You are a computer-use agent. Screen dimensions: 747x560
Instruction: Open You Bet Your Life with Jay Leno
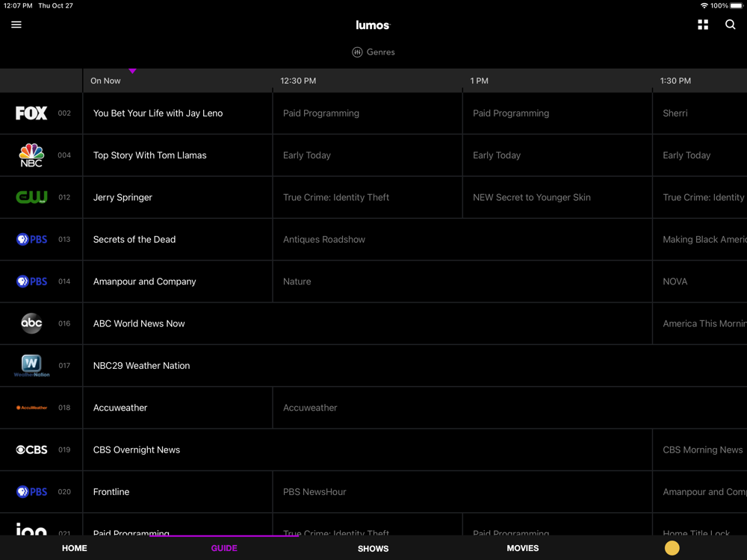[x=178, y=113]
